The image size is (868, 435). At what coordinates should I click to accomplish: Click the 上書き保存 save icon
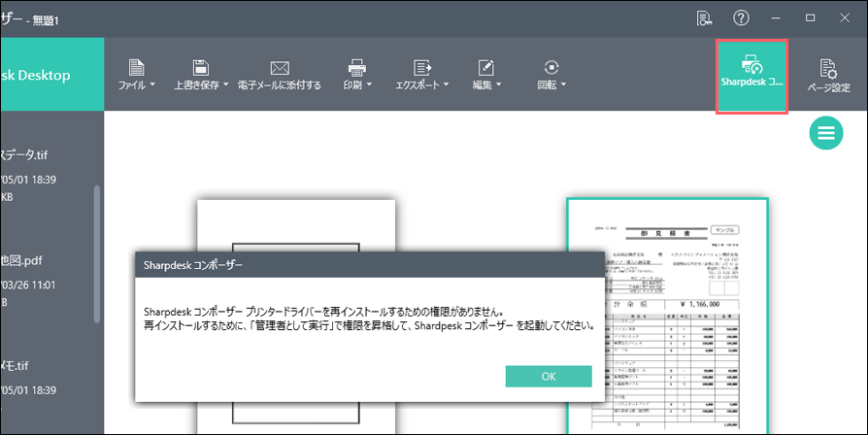coord(200,68)
